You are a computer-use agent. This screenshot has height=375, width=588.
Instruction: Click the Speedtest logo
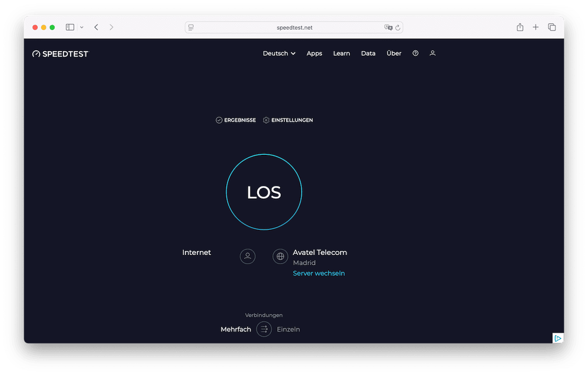[61, 54]
